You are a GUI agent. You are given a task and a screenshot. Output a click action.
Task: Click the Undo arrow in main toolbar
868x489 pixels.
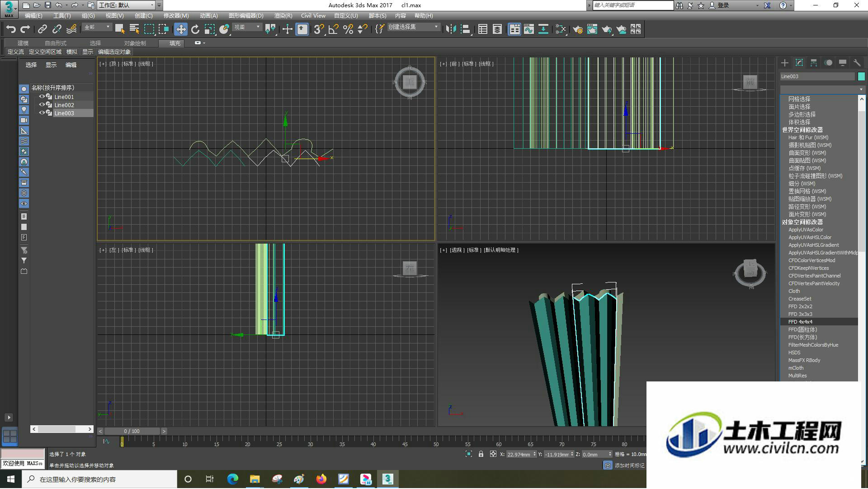tap(11, 29)
